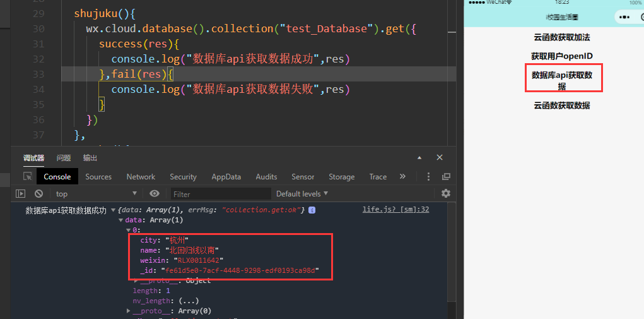Tap 云函数获取数据 in the simulator

(x=562, y=105)
